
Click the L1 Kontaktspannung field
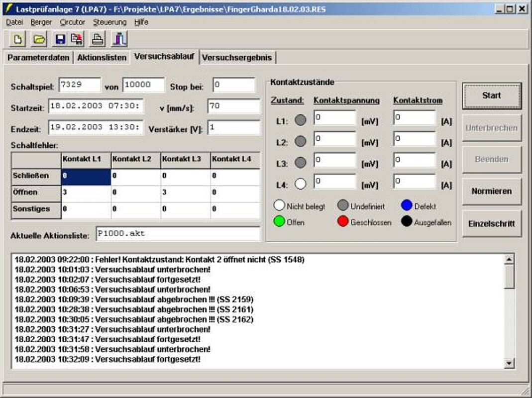coord(335,117)
